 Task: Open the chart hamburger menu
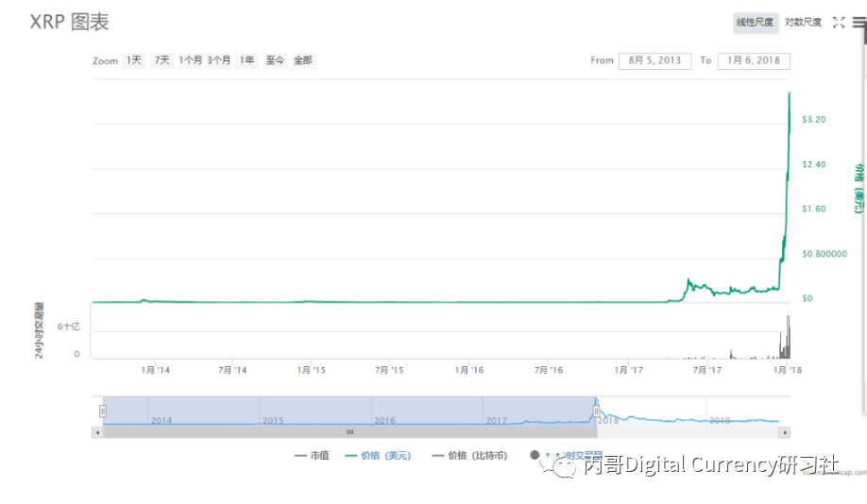click(x=858, y=24)
